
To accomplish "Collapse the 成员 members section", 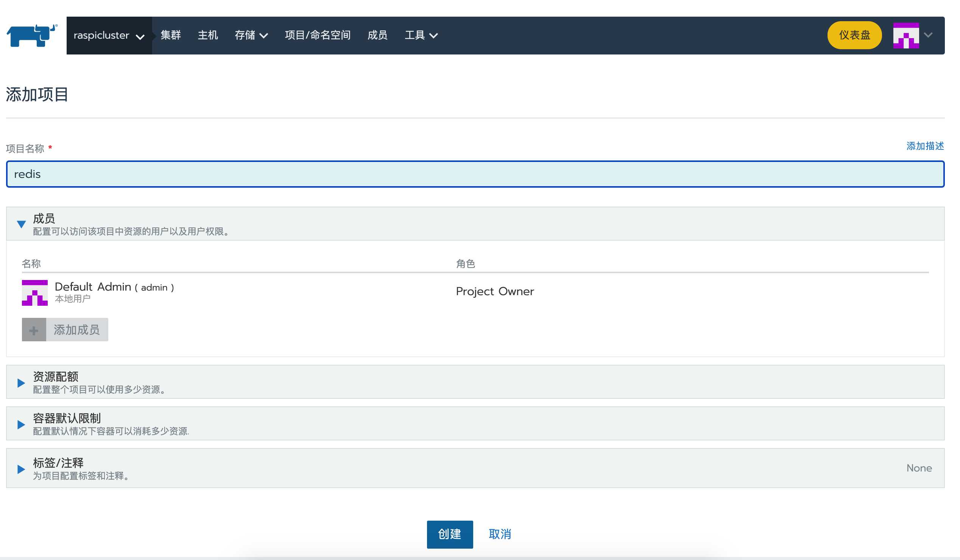I will [21, 224].
